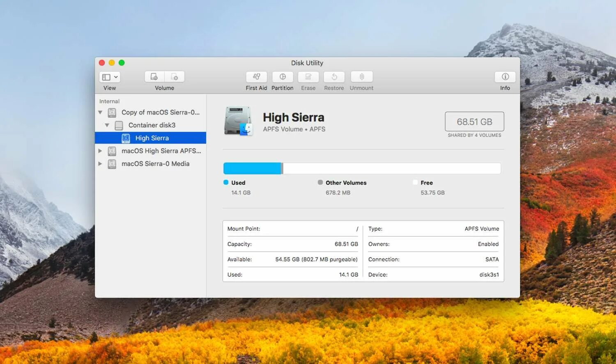Open the View sidebar dropdown

pos(109,77)
